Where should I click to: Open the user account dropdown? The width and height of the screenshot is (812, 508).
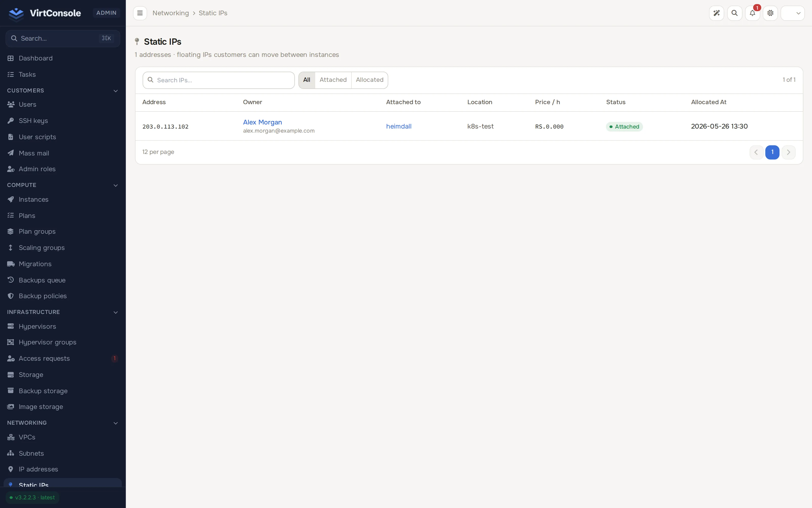(792, 13)
